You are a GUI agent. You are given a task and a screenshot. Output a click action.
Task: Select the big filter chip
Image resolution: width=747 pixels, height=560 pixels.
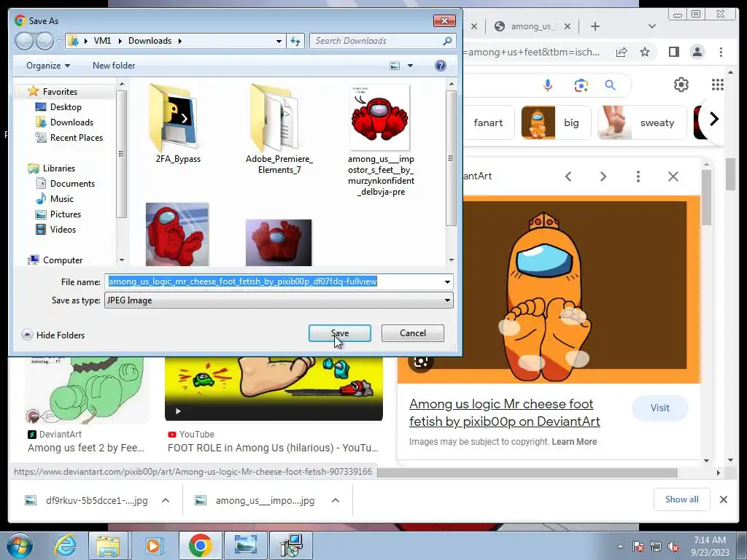coord(556,122)
